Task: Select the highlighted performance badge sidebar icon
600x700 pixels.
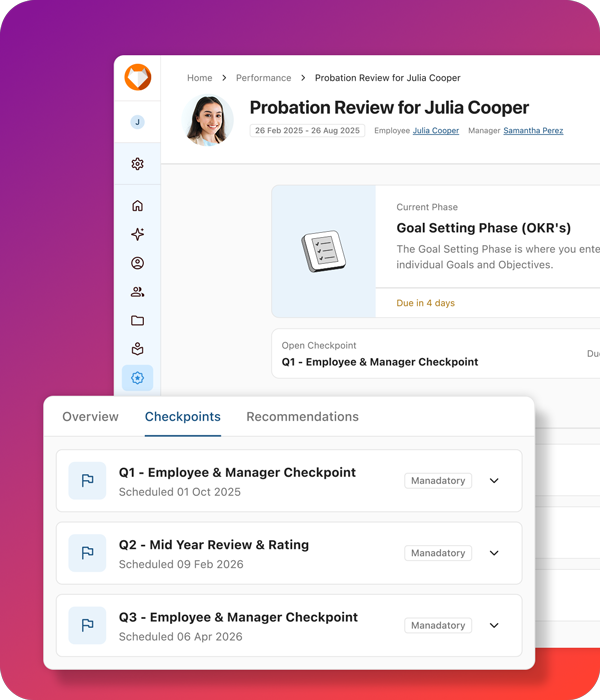Action: coord(137,378)
